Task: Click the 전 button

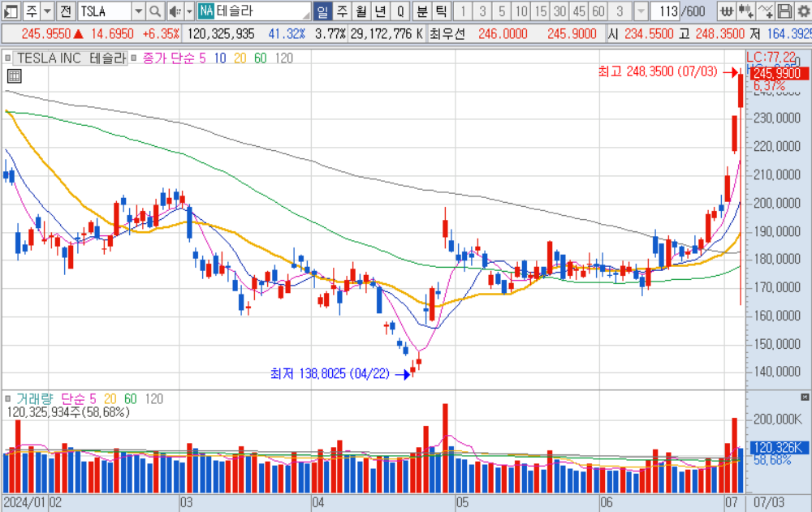Action: (65, 11)
